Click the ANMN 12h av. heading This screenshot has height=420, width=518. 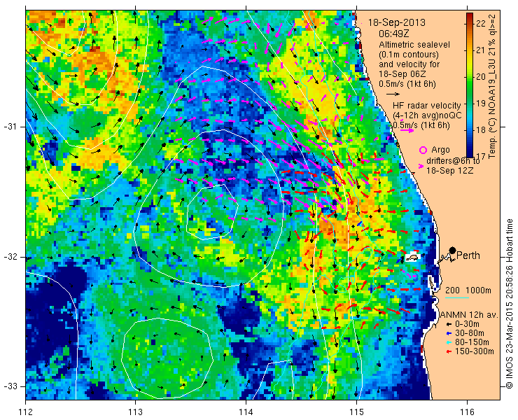pos(470,314)
